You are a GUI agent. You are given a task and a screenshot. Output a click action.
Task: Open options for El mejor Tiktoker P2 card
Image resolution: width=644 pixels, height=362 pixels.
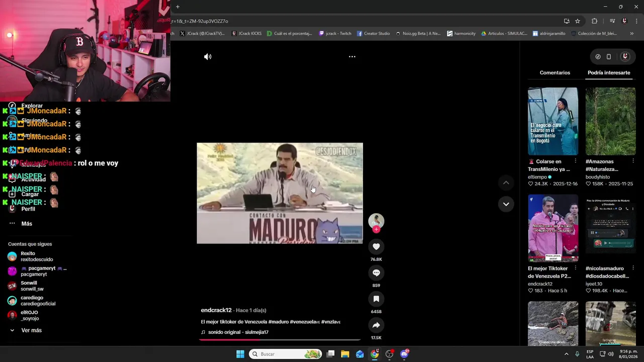pyautogui.click(x=575, y=268)
